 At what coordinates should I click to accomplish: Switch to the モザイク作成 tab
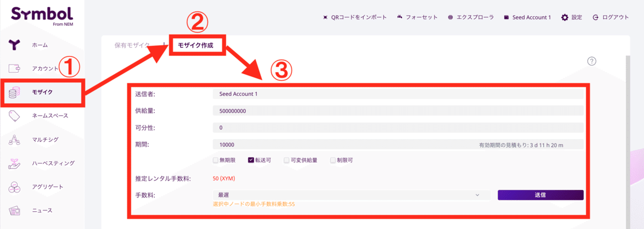[x=195, y=45]
